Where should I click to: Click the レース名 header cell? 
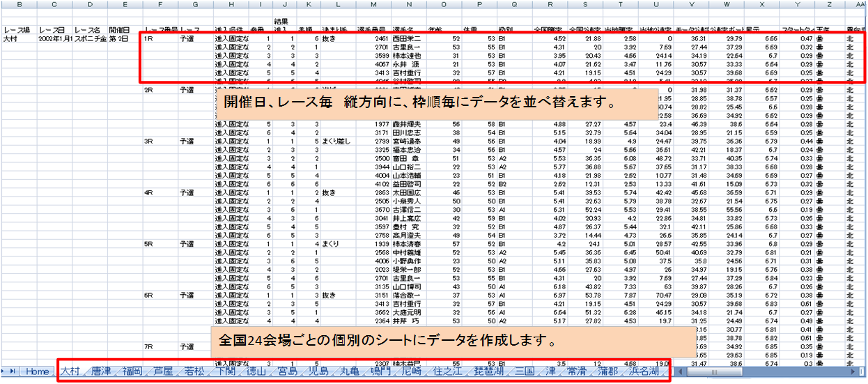pos(88,31)
